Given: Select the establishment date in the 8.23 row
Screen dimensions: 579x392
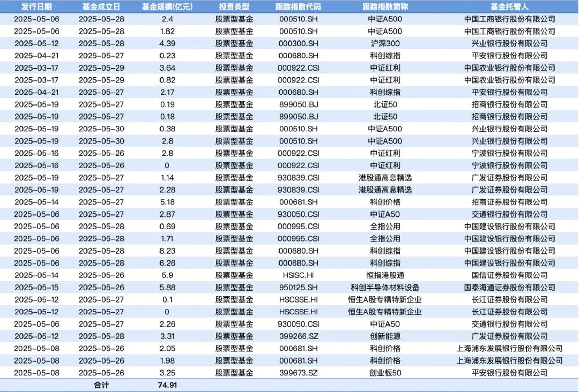Looking at the screenshot, I should [x=101, y=251].
